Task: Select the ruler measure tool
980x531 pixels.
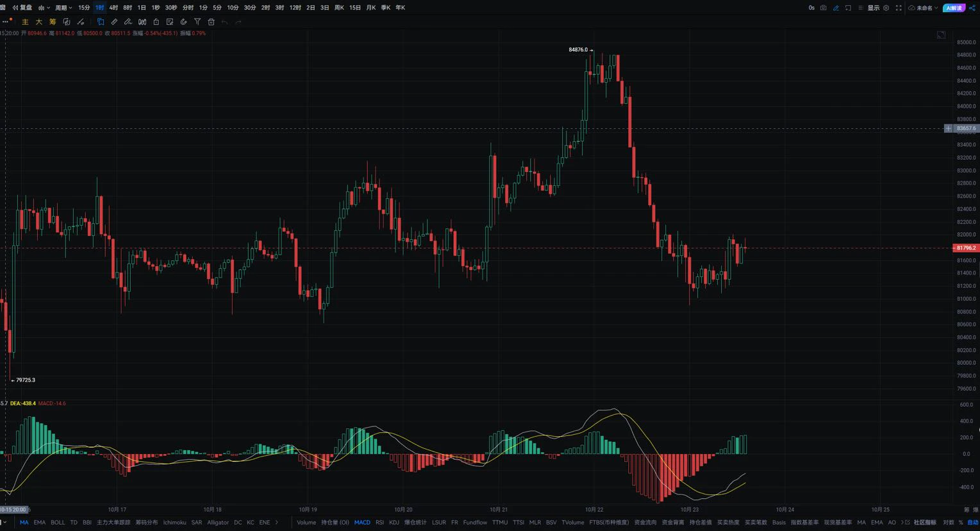Action: click(x=114, y=22)
